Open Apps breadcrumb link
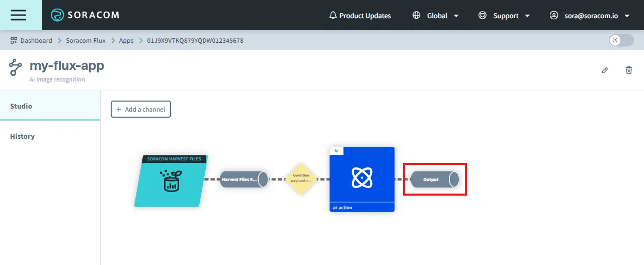The width and height of the screenshot is (644, 265). tap(126, 40)
